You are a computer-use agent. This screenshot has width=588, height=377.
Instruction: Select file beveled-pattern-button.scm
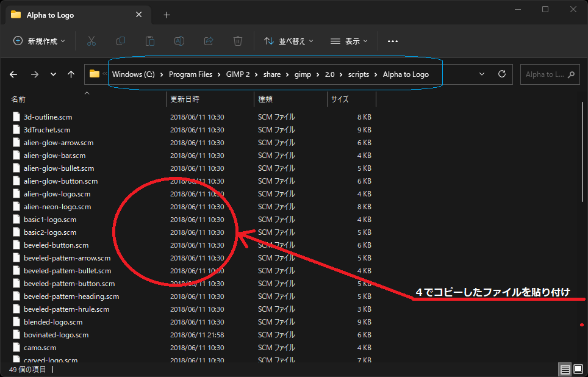70,283
